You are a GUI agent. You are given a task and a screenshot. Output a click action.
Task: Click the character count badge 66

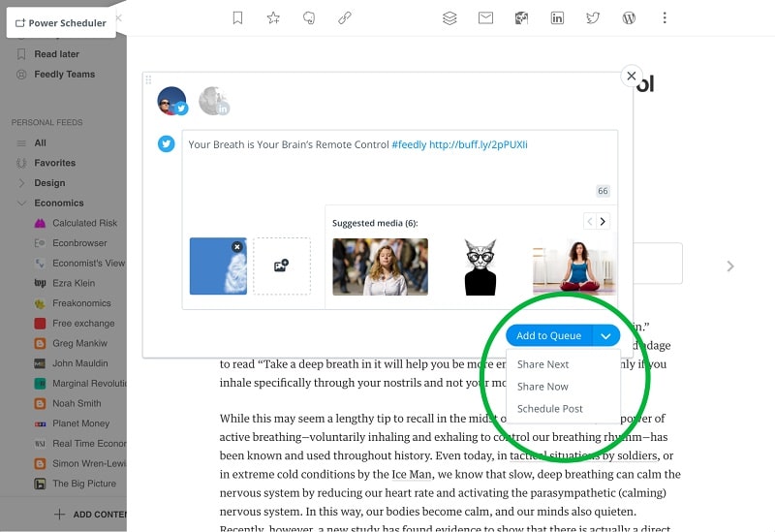click(603, 191)
